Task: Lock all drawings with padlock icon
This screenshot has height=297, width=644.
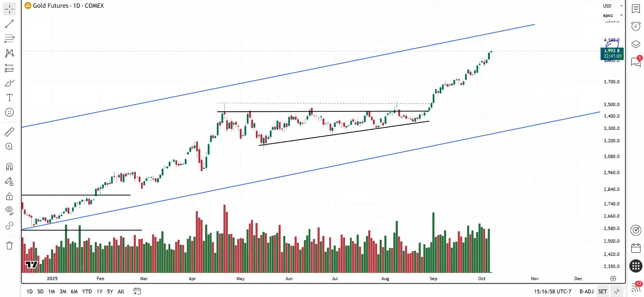Action: click(9, 196)
